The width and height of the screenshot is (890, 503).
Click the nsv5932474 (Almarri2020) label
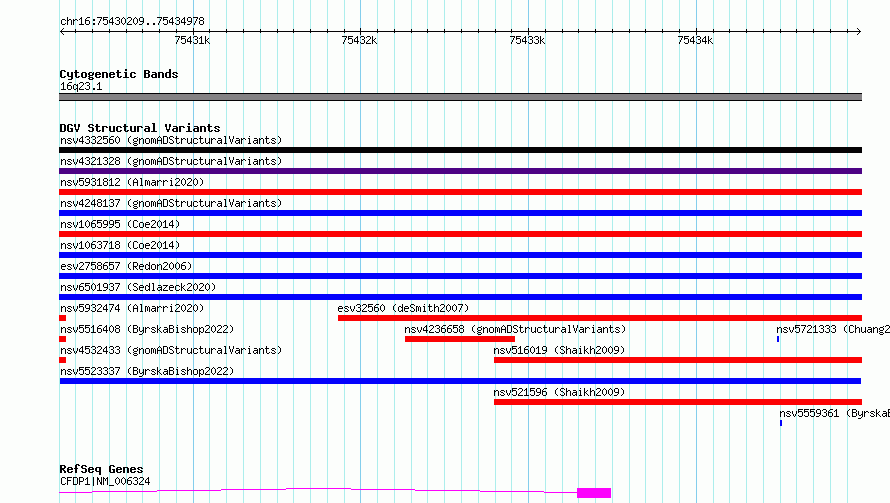coord(132,308)
